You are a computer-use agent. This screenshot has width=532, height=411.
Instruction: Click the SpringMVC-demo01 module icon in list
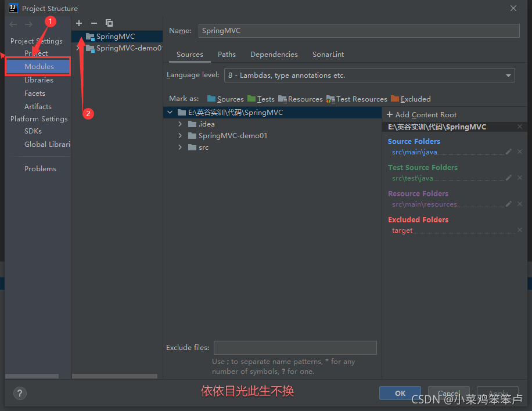[90, 49]
